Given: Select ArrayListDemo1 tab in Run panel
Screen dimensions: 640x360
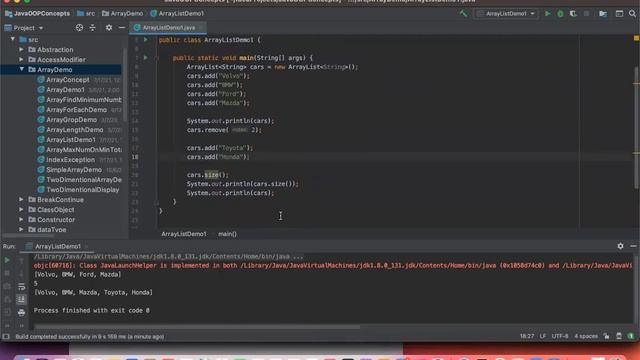Looking at the screenshot, I should click(x=58, y=247).
